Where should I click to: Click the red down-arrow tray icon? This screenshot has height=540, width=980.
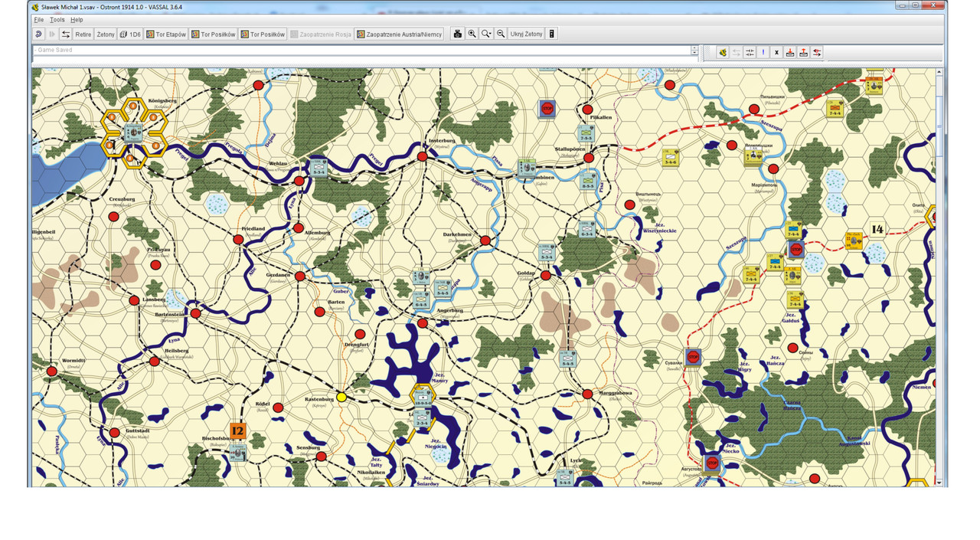pos(790,52)
